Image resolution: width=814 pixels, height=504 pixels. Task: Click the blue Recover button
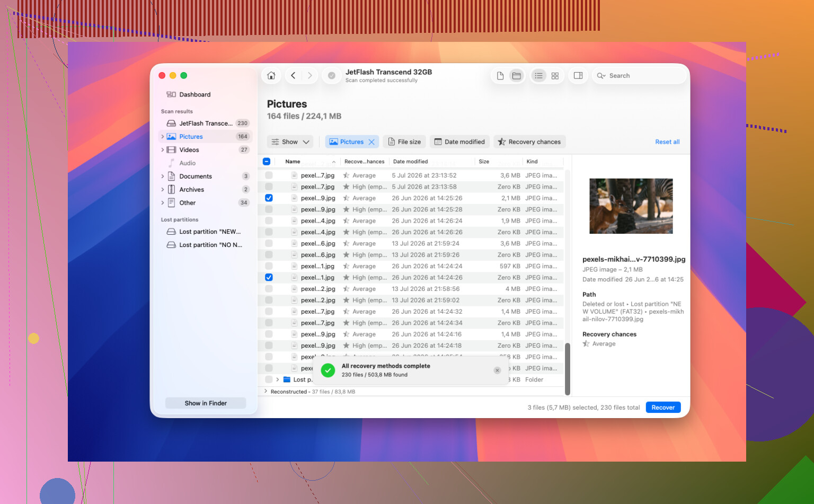[x=663, y=408]
